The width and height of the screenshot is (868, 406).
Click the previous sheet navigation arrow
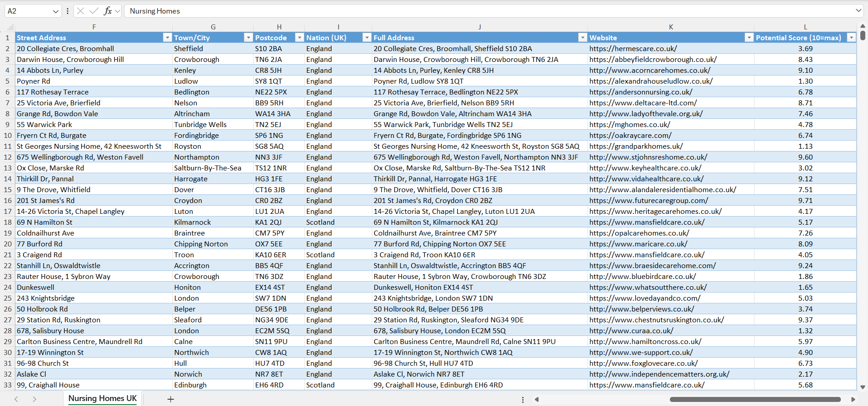16,399
